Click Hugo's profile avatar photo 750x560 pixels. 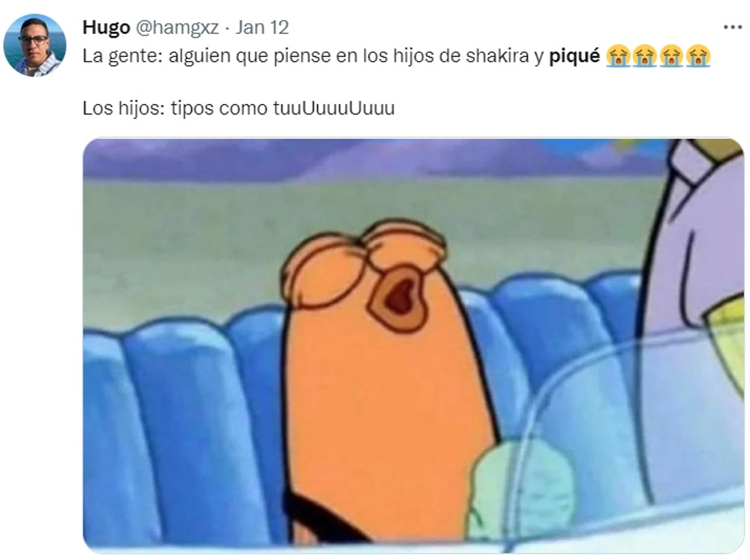[34, 45]
